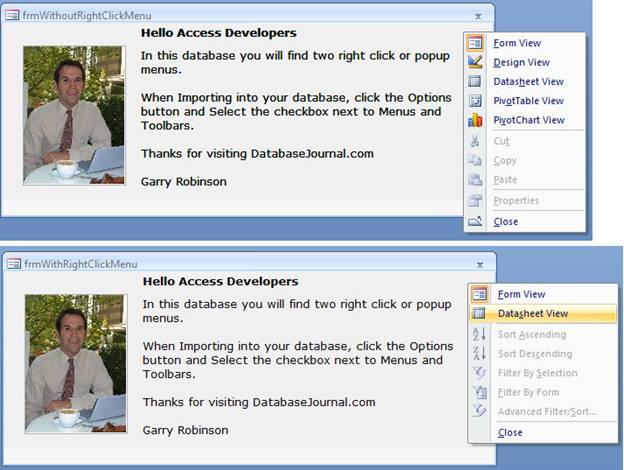The width and height of the screenshot is (624, 470).
Task: Choose Form View in the upper context menu
Action: click(x=517, y=43)
